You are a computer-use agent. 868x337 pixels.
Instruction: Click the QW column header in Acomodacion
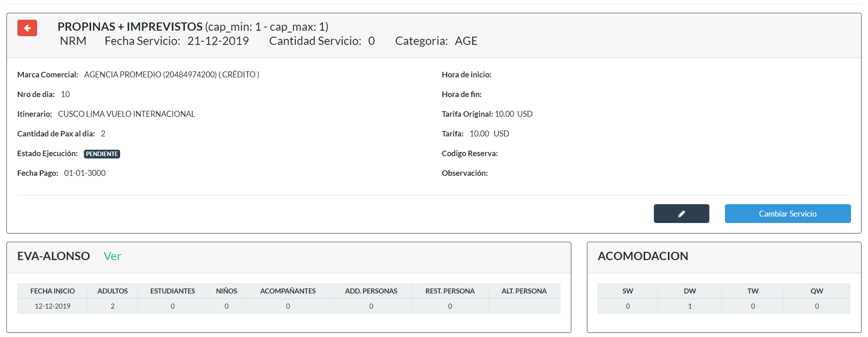[816, 291]
